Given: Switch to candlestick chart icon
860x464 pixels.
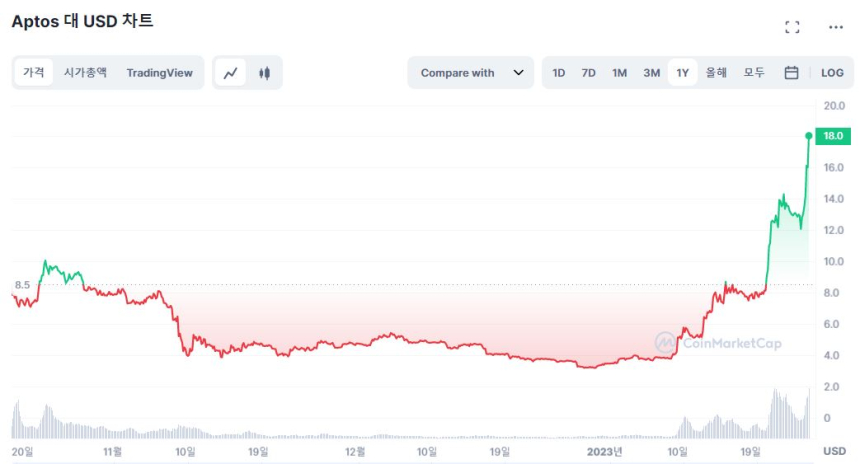Looking at the screenshot, I should click(264, 73).
